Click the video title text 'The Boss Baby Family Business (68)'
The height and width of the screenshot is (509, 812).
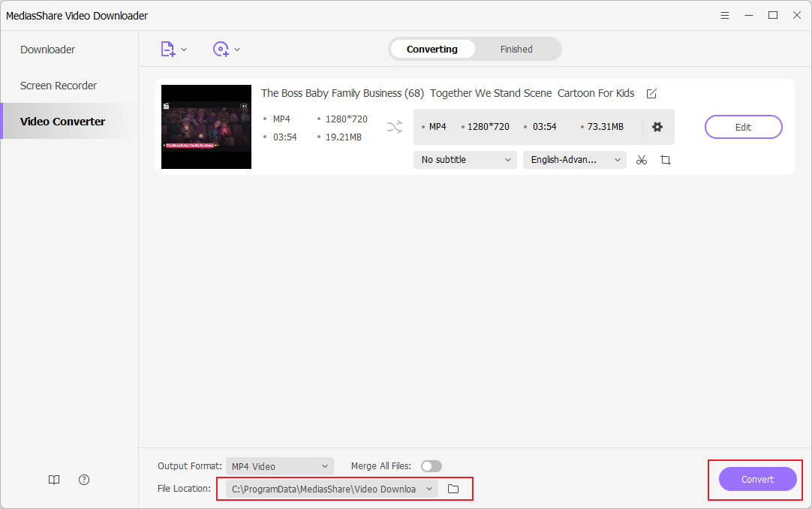click(342, 93)
